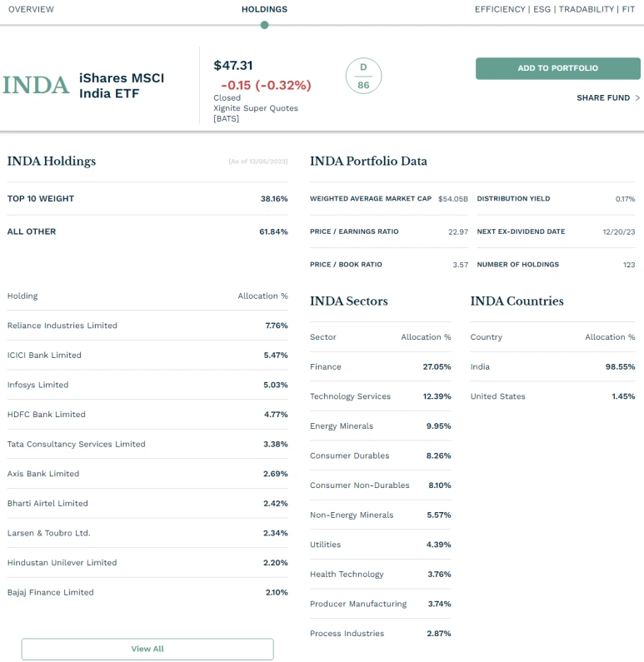
Task: Click the Country column header
Action: (x=486, y=337)
